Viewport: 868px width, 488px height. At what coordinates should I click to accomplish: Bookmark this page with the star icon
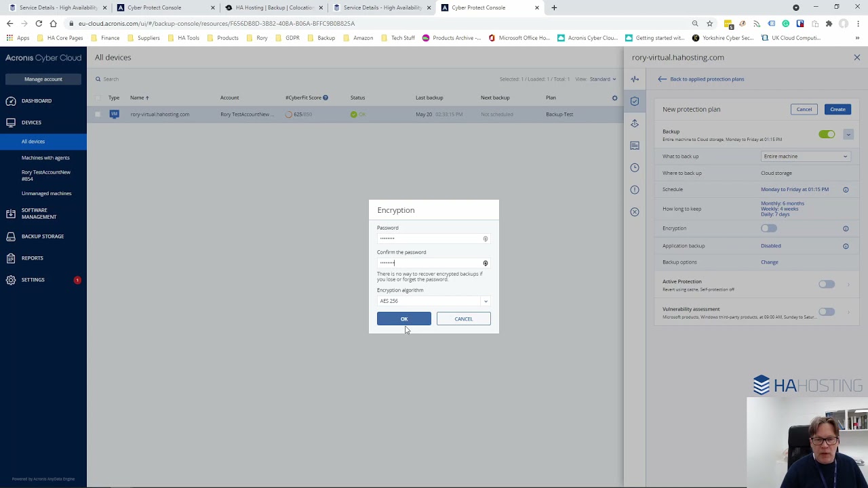[710, 24]
